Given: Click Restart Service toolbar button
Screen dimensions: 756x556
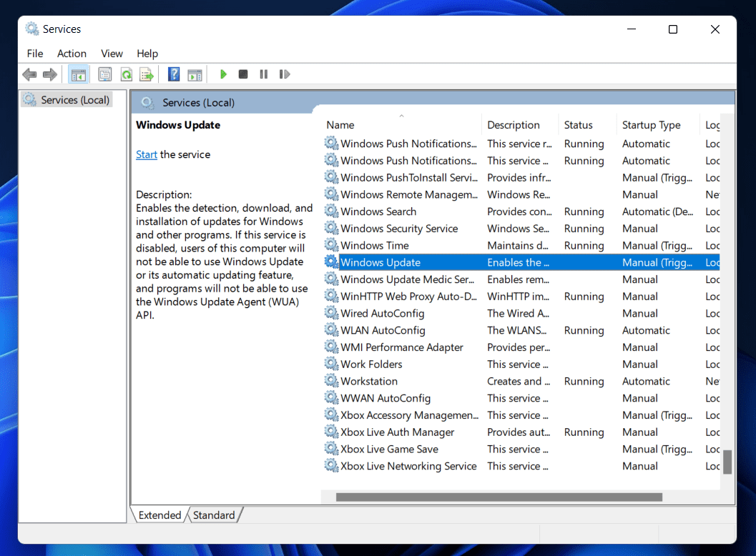Looking at the screenshot, I should coord(285,74).
